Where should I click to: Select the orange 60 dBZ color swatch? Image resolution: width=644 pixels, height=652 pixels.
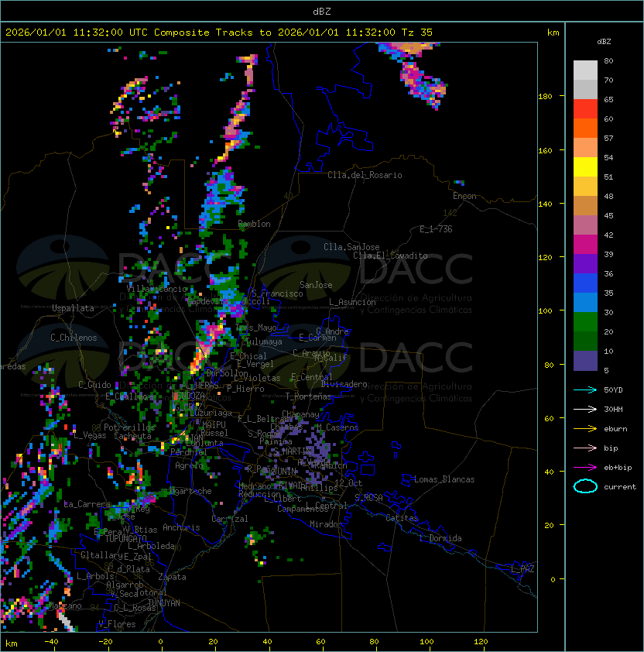pyautogui.click(x=585, y=128)
